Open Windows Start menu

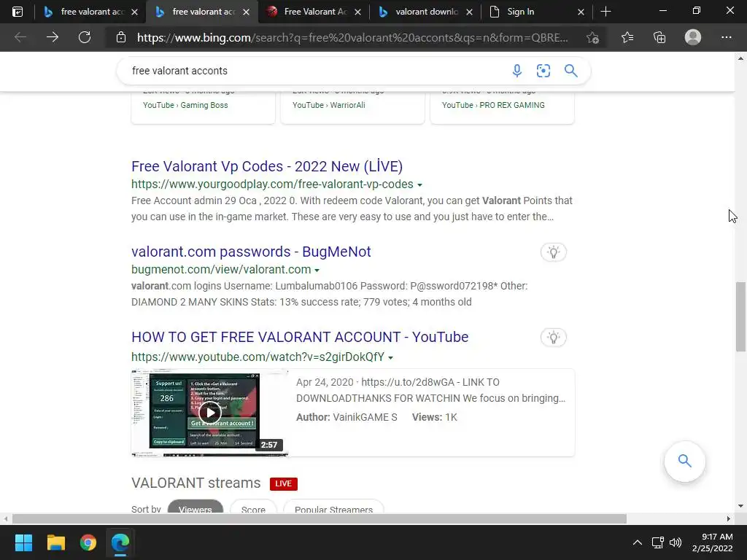[x=23, y=542]
